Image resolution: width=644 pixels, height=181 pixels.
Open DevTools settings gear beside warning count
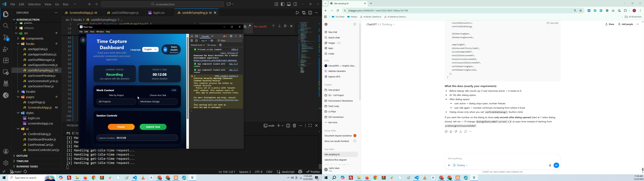(231, 36)
